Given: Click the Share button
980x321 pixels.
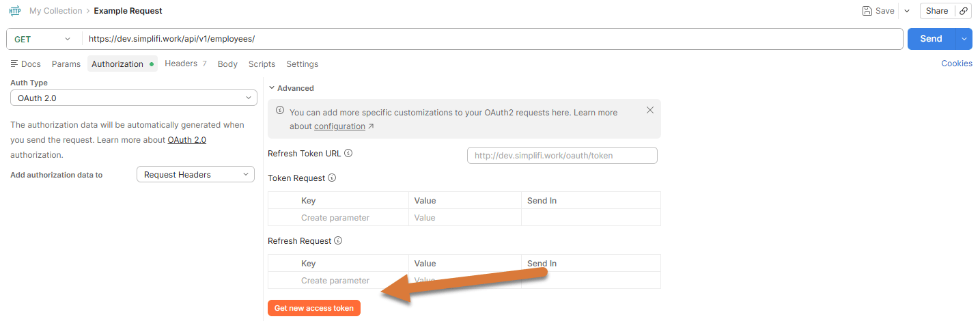Looking at the screenshot, I should (937, 11).
